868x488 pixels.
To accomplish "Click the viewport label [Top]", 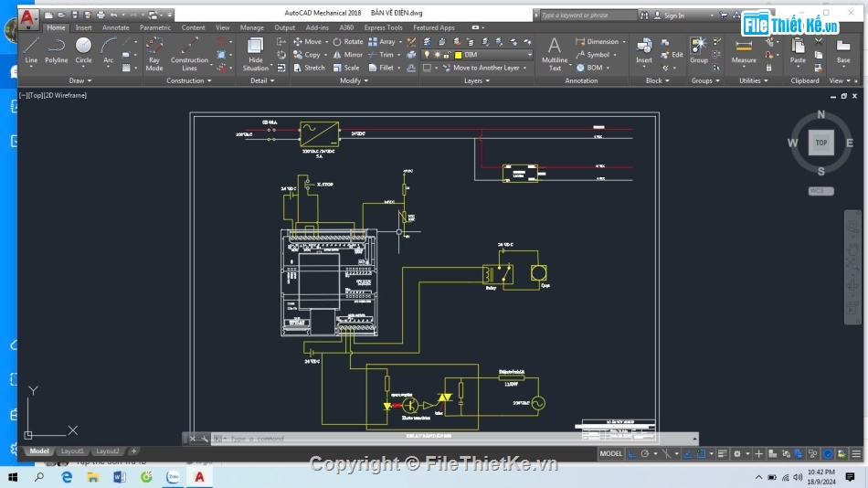I will (36, 95).
